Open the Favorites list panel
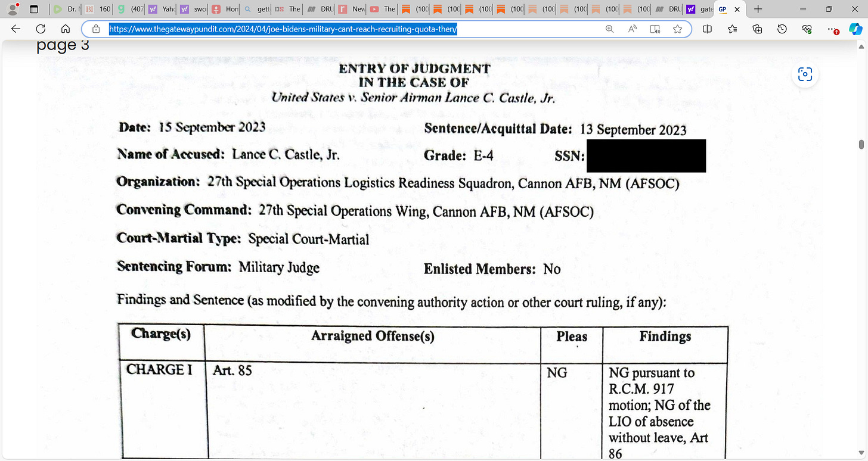868x461 pixels. pos(733,29)
